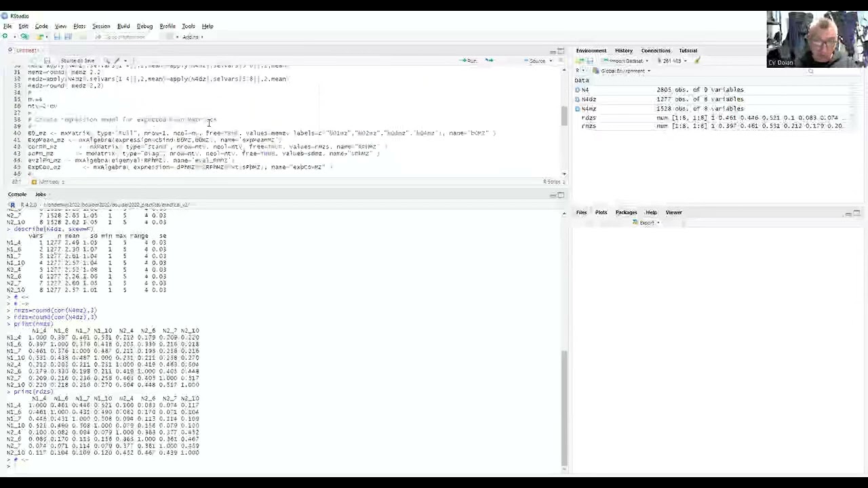
Task: Click the CV Dolan webcam thumbnail
Action: point(817,39)
